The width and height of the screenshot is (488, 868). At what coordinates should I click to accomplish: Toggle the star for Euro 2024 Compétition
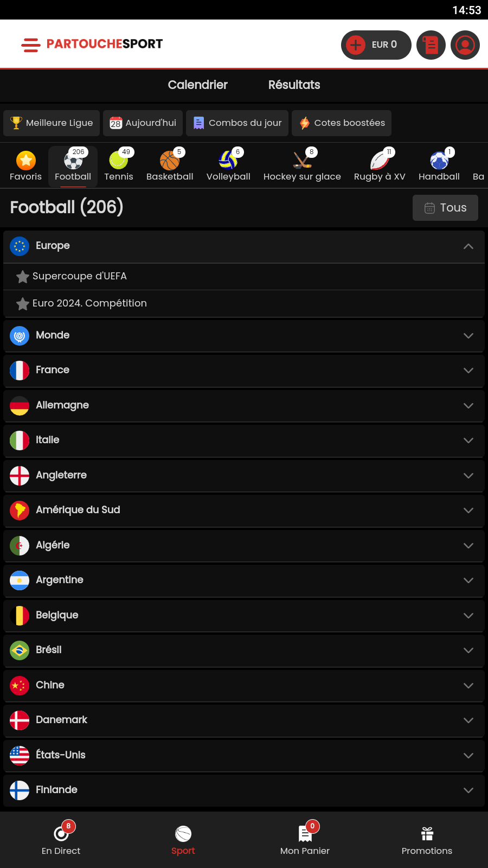[23, 304]
